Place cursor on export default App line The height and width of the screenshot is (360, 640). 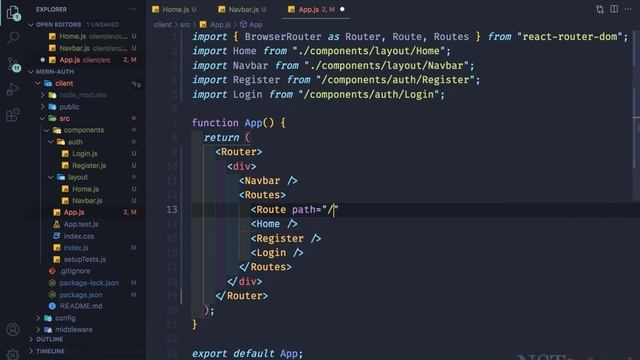point(247,353)
